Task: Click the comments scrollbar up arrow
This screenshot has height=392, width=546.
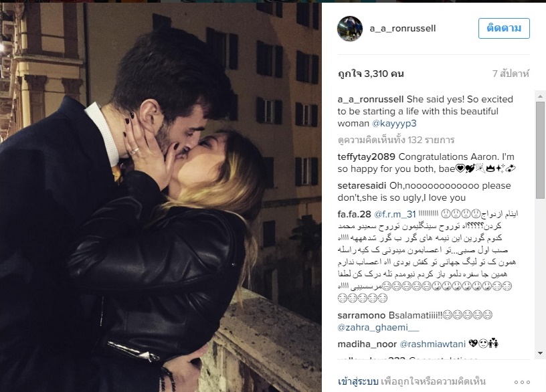Action: coord(540,96)
